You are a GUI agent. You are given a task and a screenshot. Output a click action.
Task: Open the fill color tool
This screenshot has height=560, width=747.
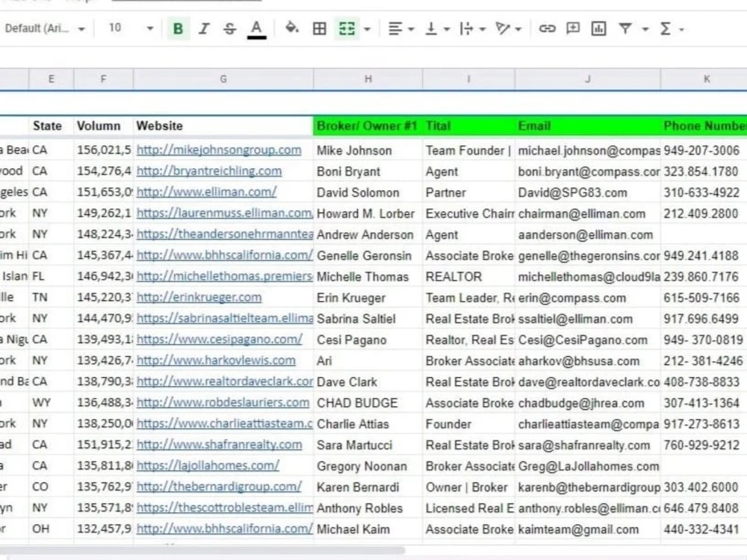[x=293, y=28]
